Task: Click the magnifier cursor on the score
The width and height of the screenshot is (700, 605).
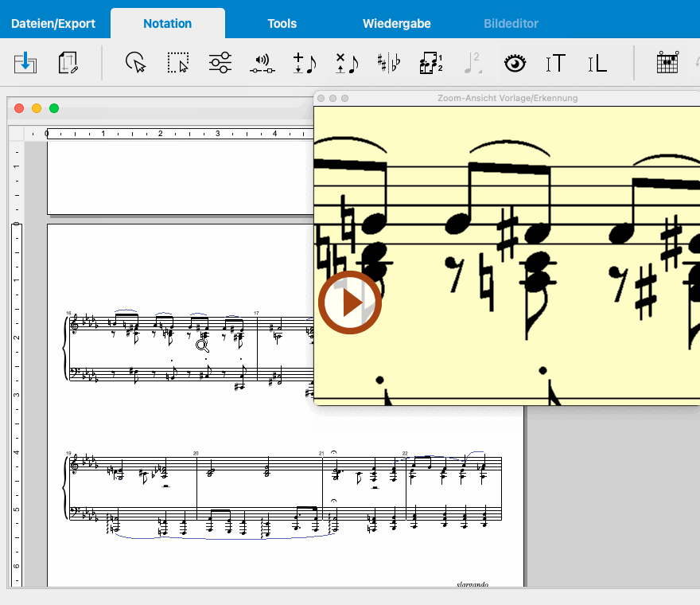Action: (x=202, y=345)
